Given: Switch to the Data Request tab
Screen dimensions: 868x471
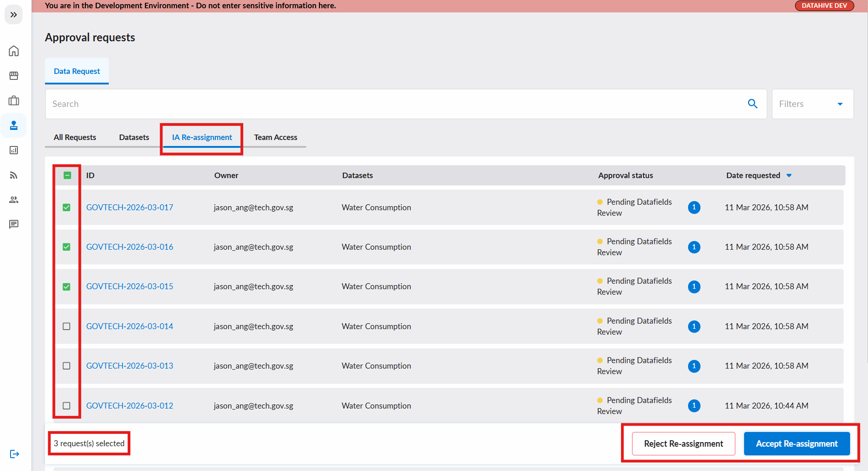Looking at the screenshot, I should coord(77,71).
